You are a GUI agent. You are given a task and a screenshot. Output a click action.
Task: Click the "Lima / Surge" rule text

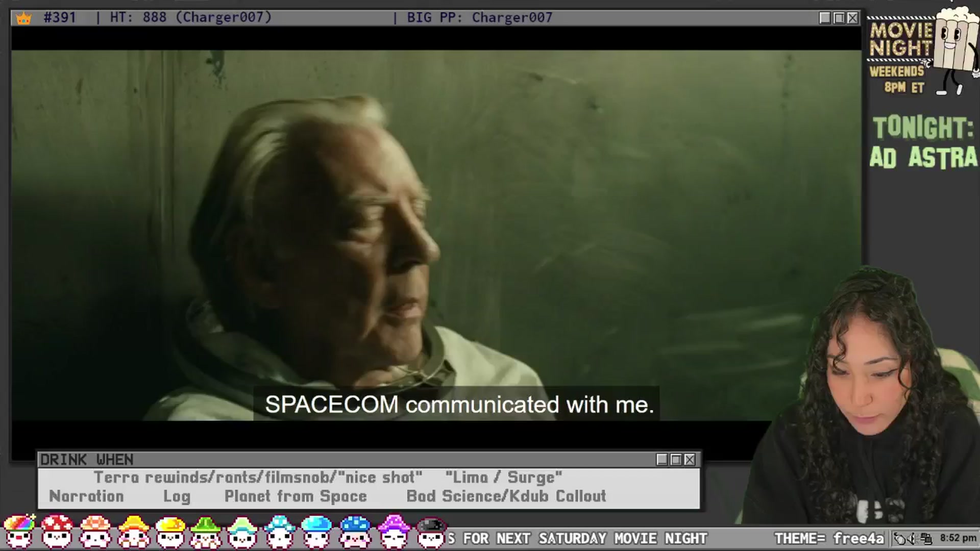point(503,478)
